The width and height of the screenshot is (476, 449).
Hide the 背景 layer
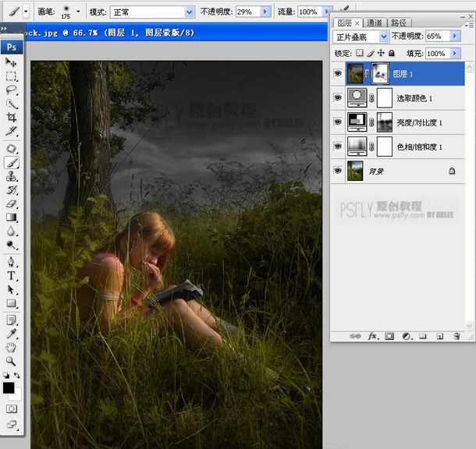(338, 171)
